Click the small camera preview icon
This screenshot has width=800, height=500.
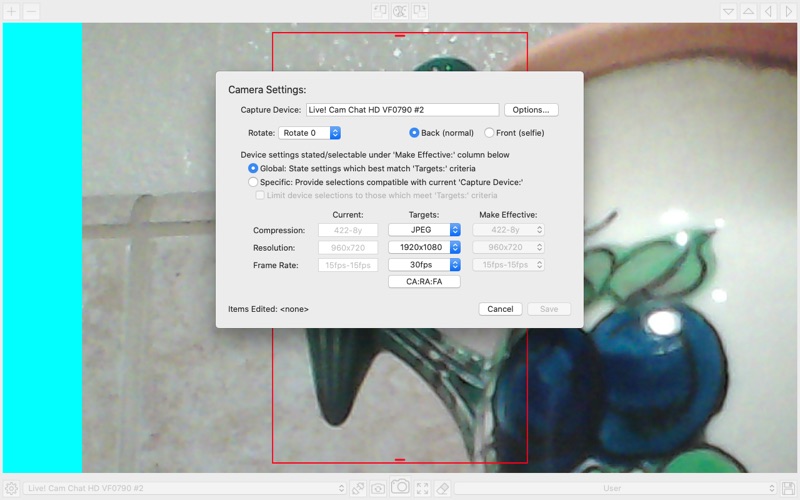point(378,488)
